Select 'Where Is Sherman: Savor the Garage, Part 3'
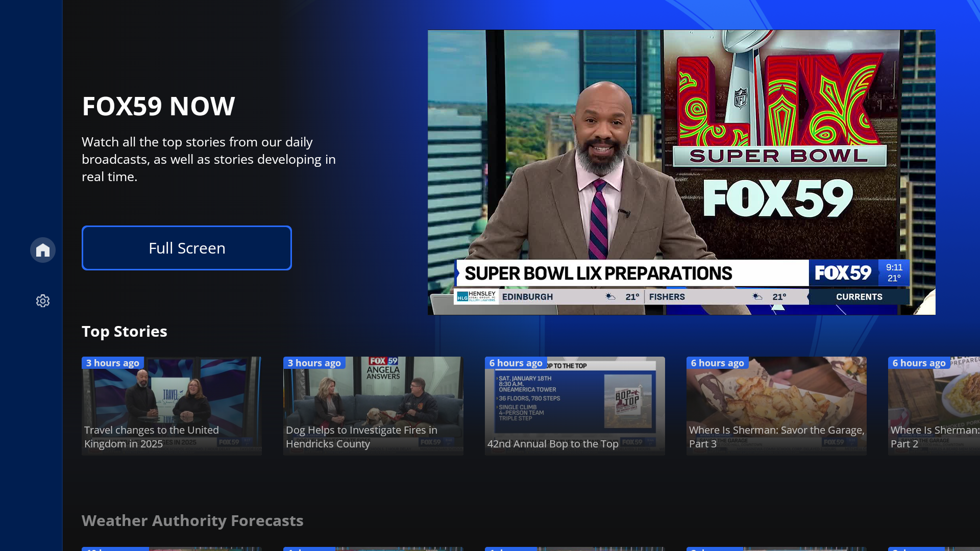Image resolution: width=980 pixels, height=551 pixels. (776, 406)
